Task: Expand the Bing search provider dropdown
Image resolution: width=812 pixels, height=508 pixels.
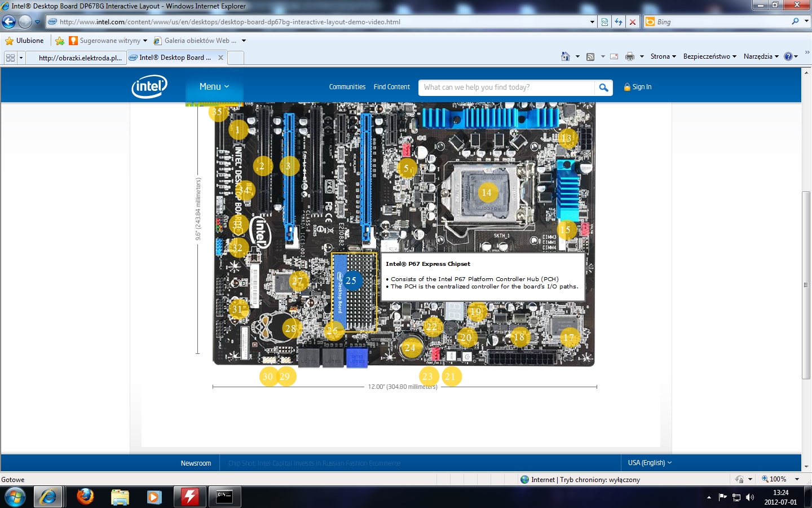Action: 806,21
